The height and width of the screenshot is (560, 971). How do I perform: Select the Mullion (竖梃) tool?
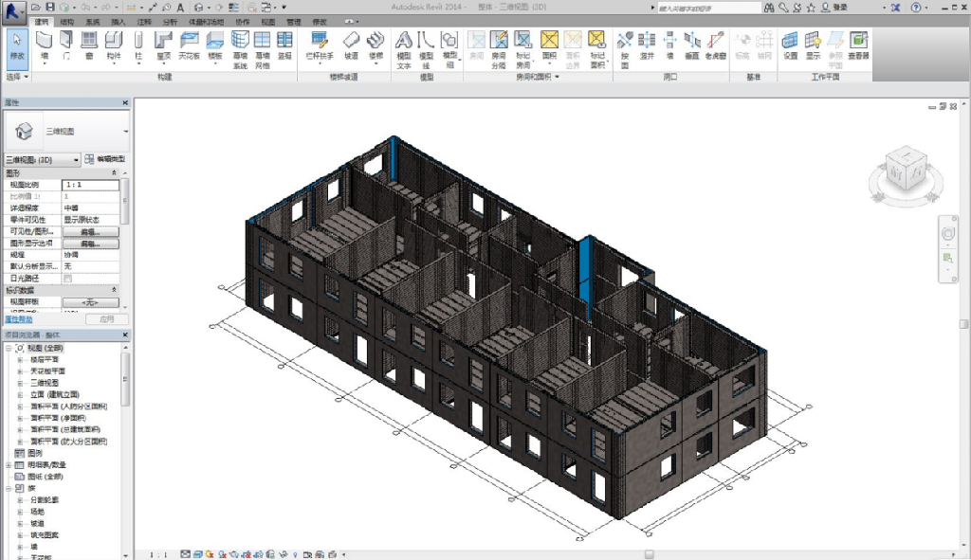click(284, 45)
